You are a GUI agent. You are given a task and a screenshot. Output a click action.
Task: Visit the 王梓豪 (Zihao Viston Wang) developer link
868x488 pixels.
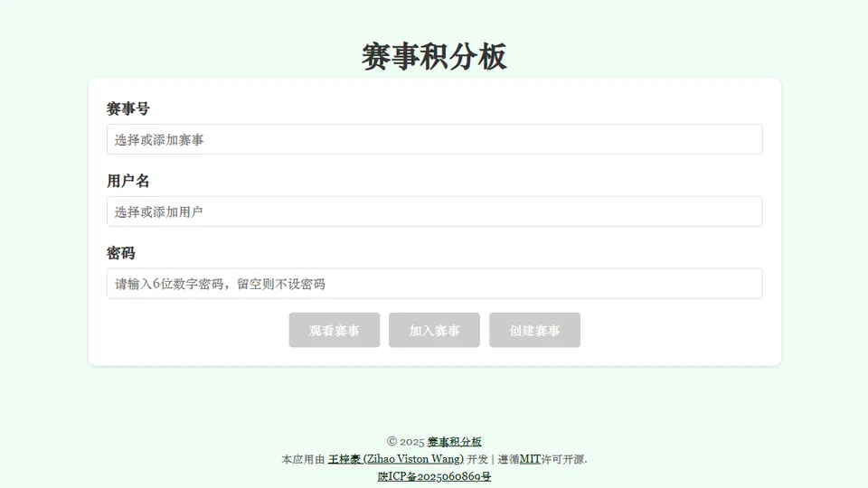(395, 459)
